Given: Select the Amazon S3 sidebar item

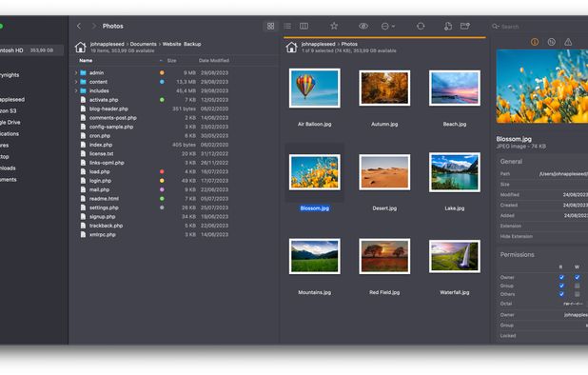Looking at the screenshot, I should pyautogui.click(x=9, y=110).
